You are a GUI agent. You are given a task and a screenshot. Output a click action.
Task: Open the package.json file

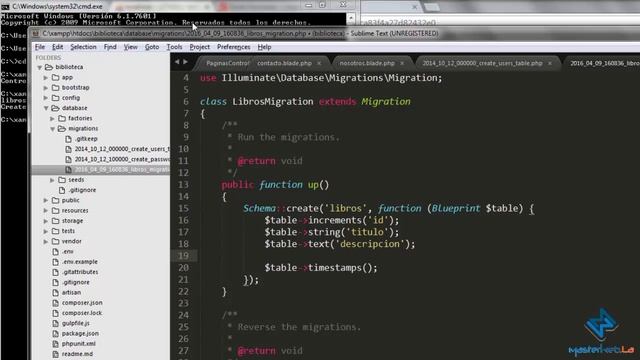tap(80, 333)
